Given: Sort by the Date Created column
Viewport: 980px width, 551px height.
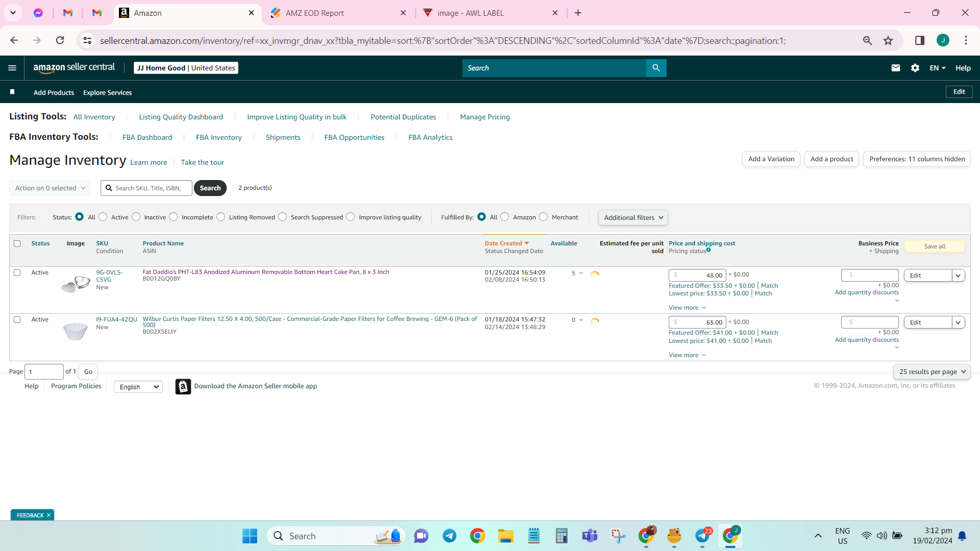Looking at the screenshot, I should pyautogui.click(x=506, y=243).
